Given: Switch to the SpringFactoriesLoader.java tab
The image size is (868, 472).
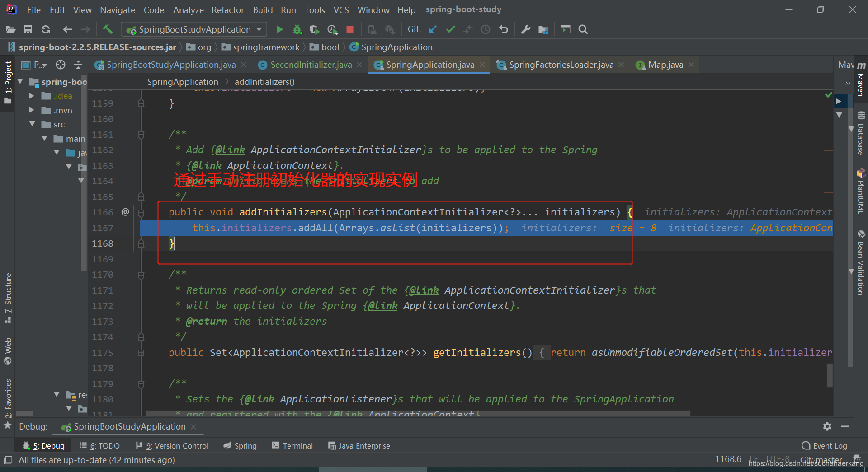Looking at the screenshot, I should [561, 65].
